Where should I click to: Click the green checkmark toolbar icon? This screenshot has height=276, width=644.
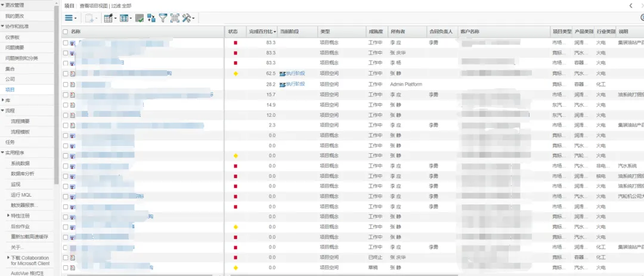tap(139, 18)
